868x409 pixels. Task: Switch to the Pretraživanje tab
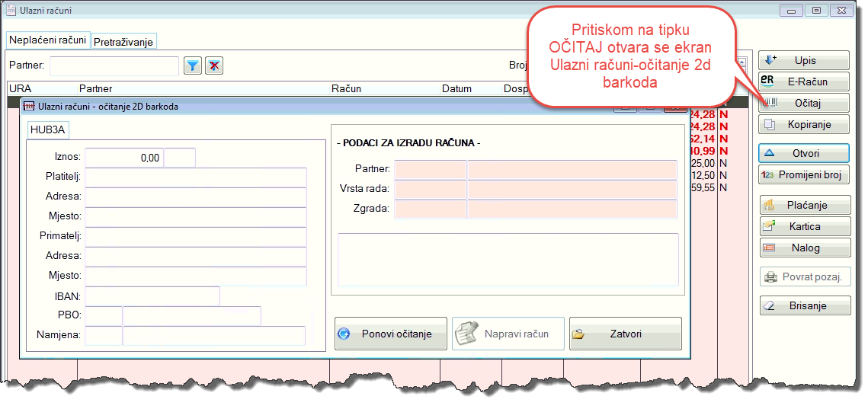coord(124,42)
